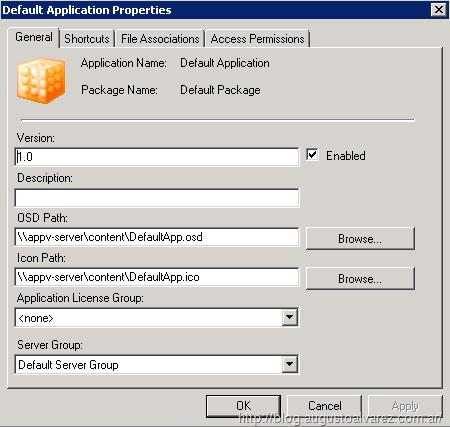
Task: Switch to the Shortcuts tab
Action: point(87,39)
